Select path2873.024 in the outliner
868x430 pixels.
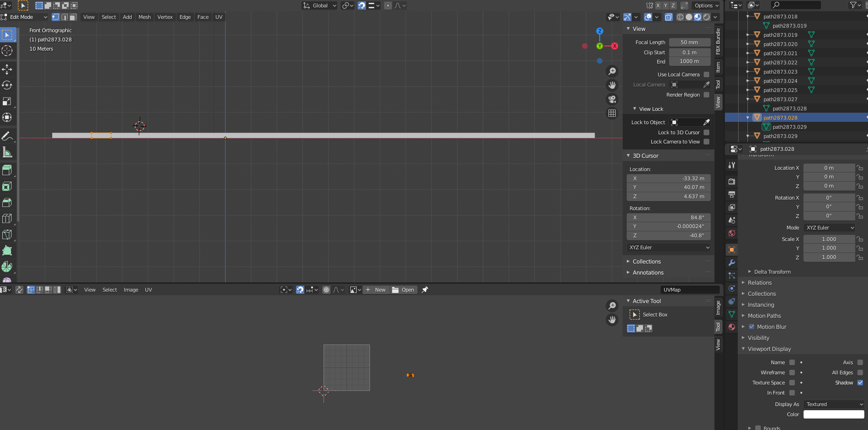[780, 81]
